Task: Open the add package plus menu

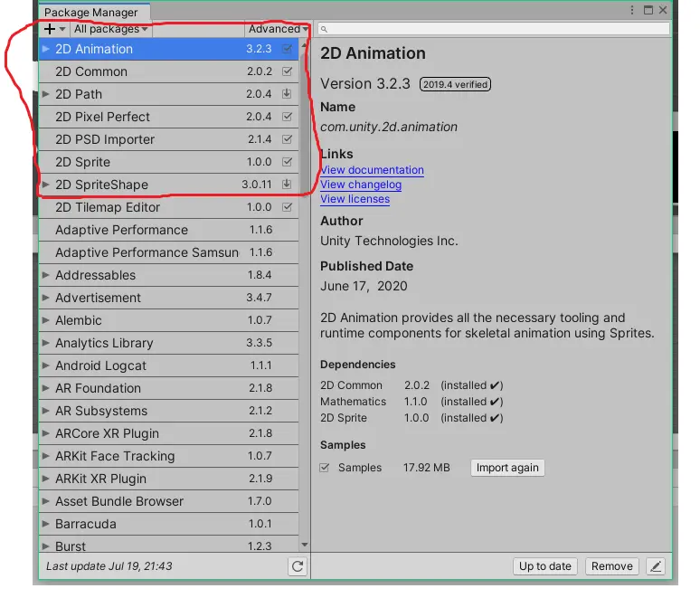Action: click(x=54, y=29)
